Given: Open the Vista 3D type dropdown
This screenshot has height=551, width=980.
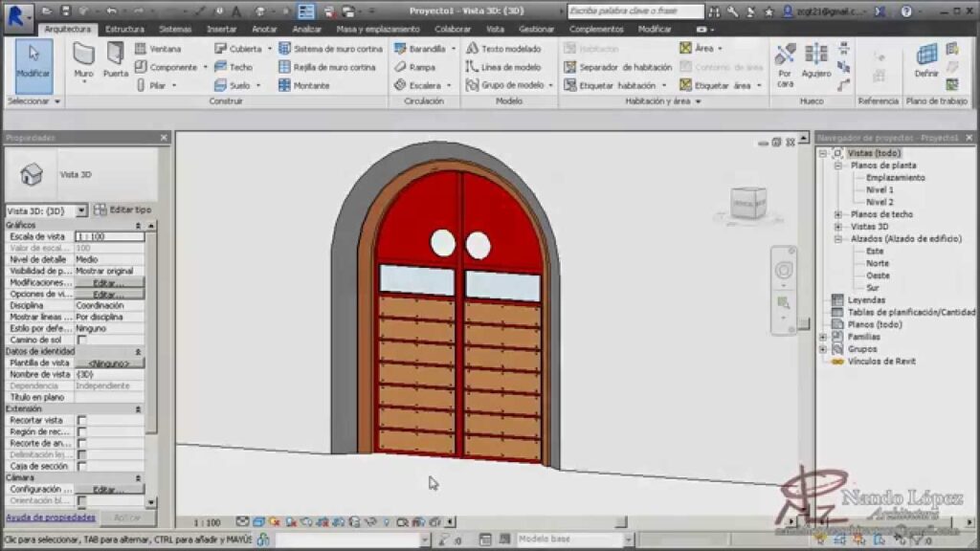Looking at the screenshot, I should (x=81, y=210).
